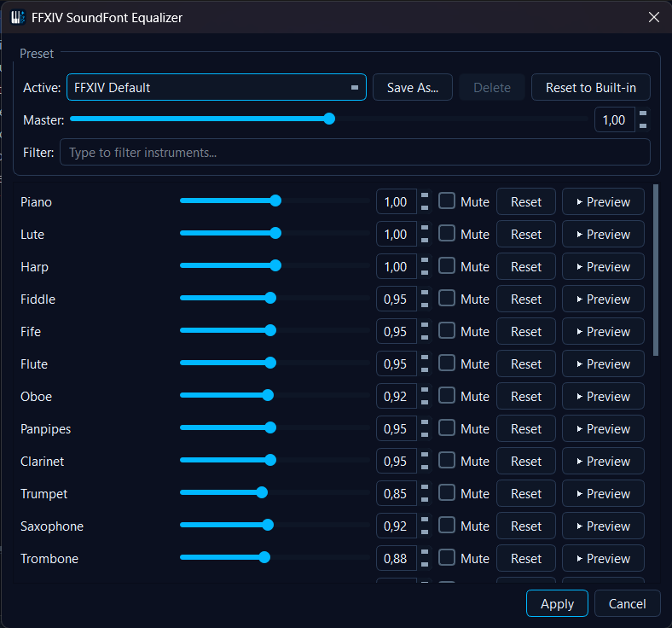Reset the Fiddle volume
Viewport: 672px width, 628px height.
click(526, 299)
